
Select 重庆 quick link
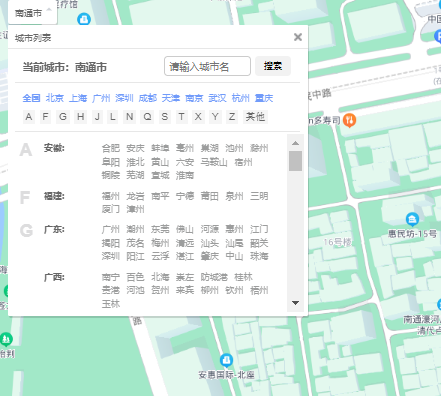(x=264, y=98)
